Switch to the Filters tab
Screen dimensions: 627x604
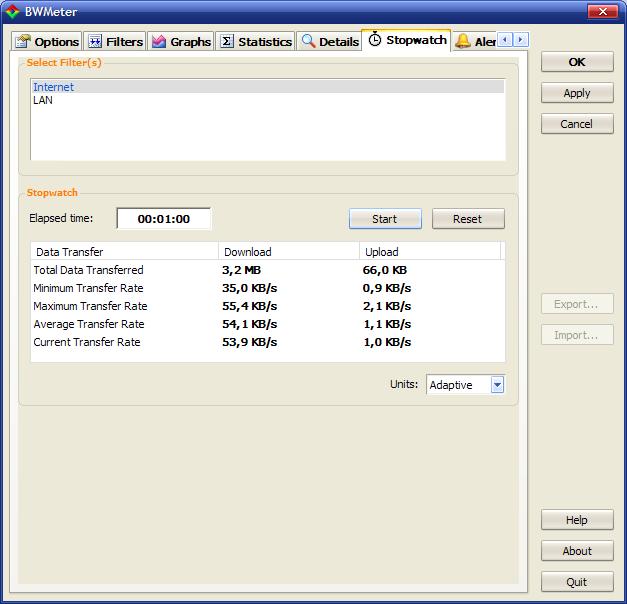(x=115, y=41)
